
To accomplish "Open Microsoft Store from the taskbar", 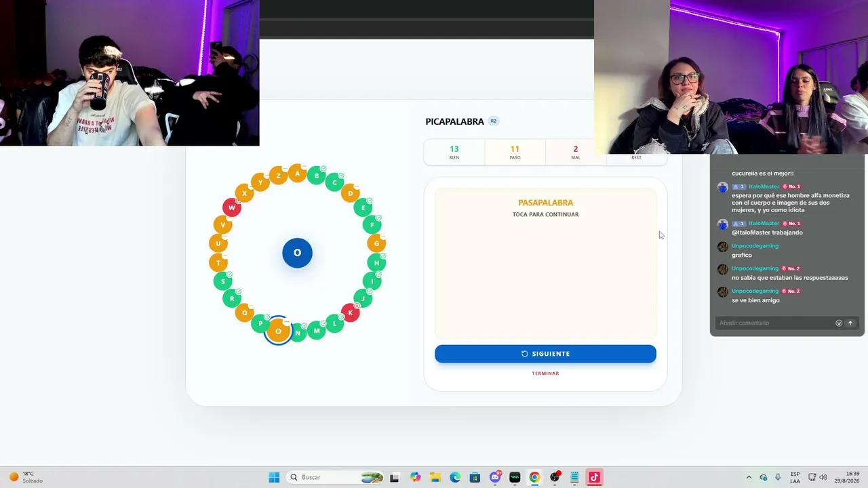I will pos(475,477).
